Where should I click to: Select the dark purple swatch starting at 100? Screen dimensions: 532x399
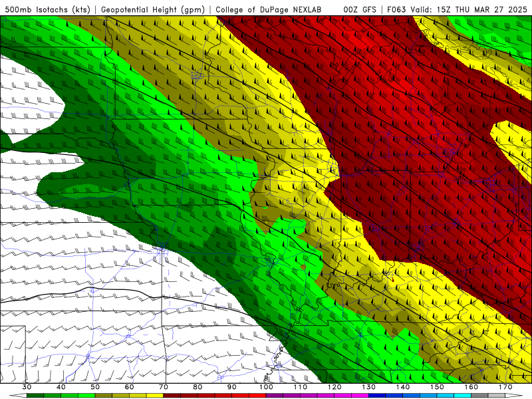(x=275, y=396)
